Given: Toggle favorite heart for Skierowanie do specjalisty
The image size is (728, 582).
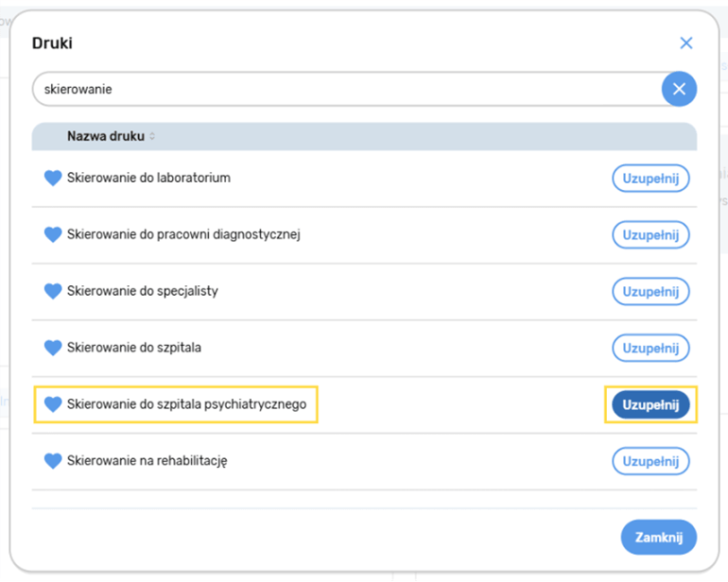Looking at the screenshot, I should (53, 291).
